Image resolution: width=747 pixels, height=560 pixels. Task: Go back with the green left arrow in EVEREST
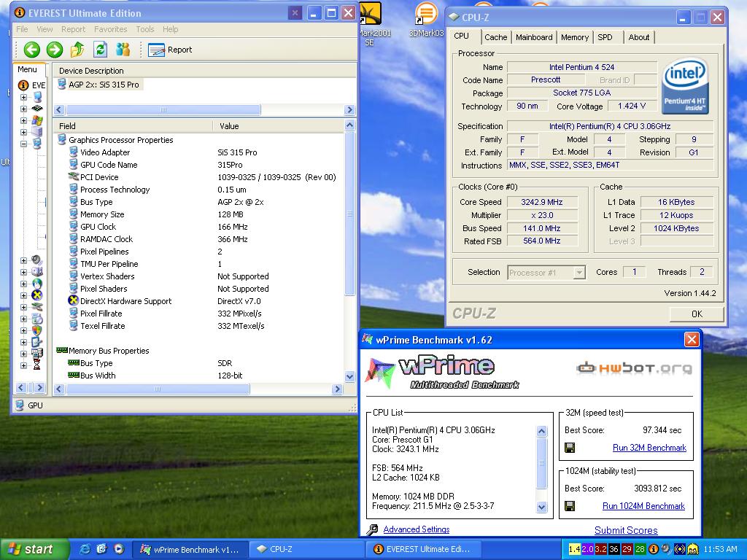(32, 50)
